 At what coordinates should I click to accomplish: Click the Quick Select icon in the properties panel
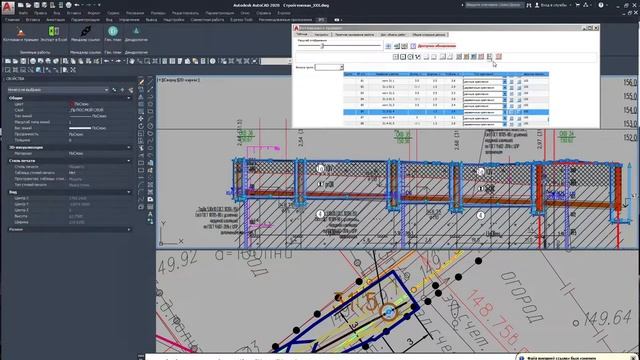pyautogui.click(x=131, y=90)
